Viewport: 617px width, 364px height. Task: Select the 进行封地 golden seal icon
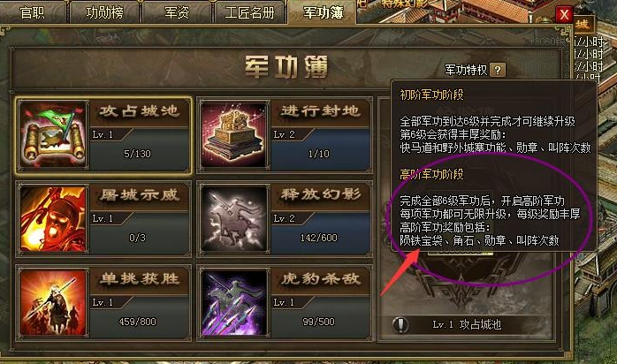(x=234, y=135)
